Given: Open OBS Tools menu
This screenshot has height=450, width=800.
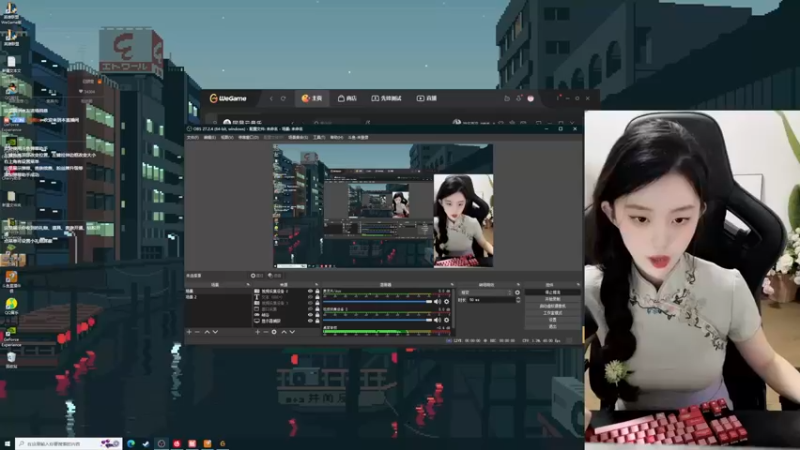Looking at the screenshot, I should click(x=319, y=138).
